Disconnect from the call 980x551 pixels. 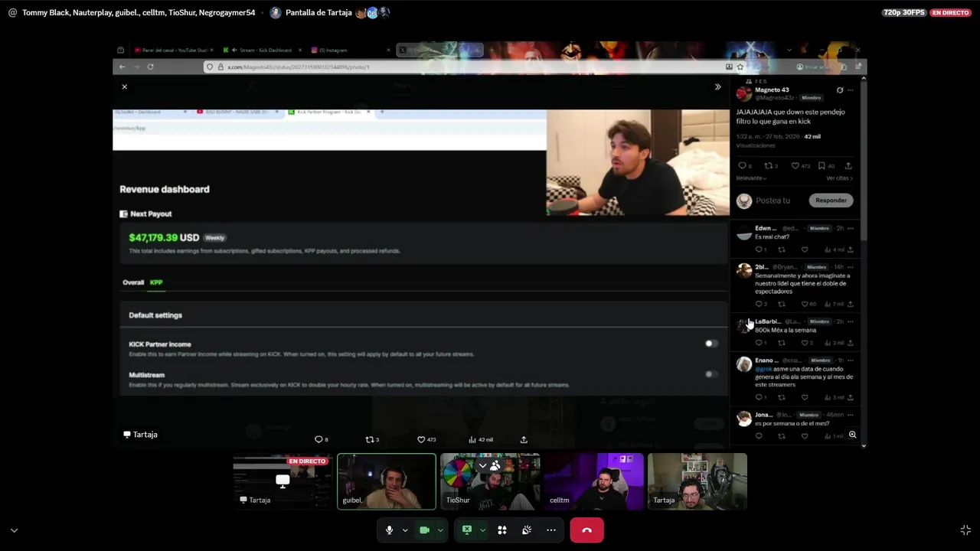coord(587,530)
